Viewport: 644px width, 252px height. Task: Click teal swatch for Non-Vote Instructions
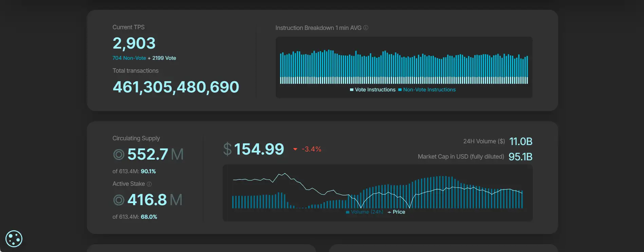(400, 90)
